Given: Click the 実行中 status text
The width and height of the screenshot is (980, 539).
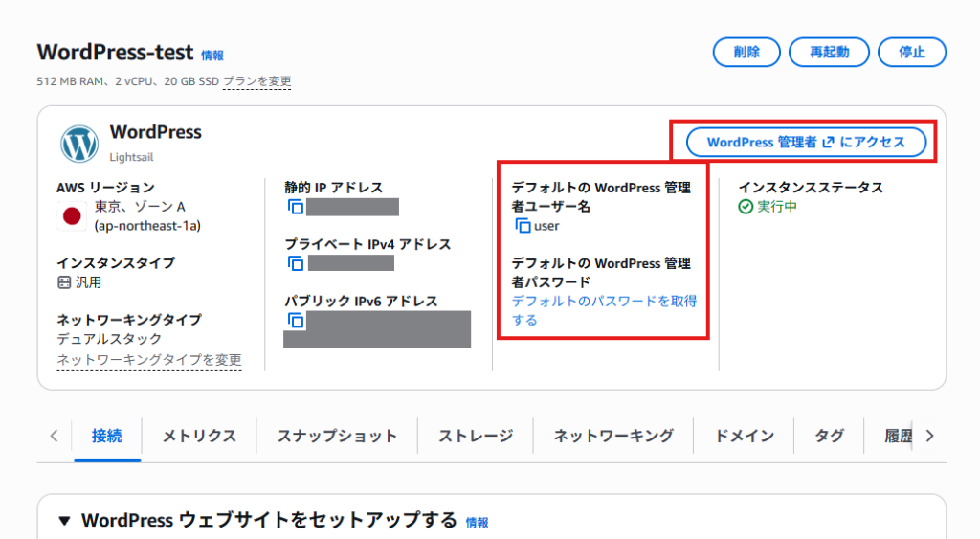Looking at the screenshot, I should (x=777, y=207).
